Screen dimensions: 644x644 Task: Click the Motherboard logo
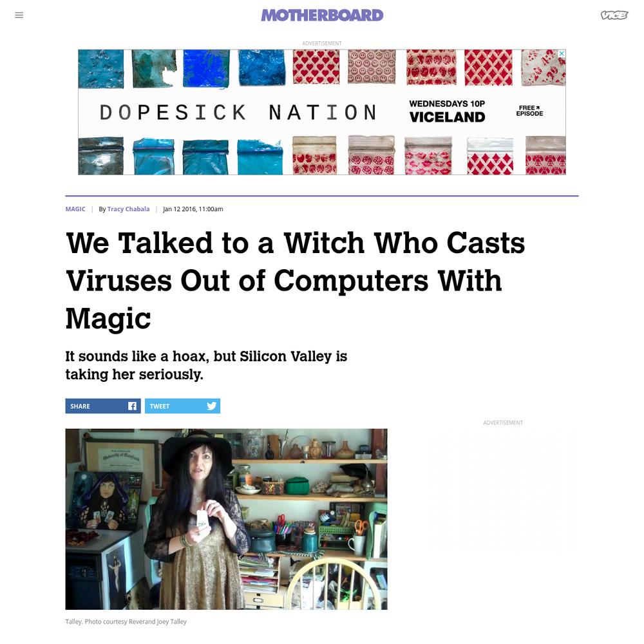(322, 15)
